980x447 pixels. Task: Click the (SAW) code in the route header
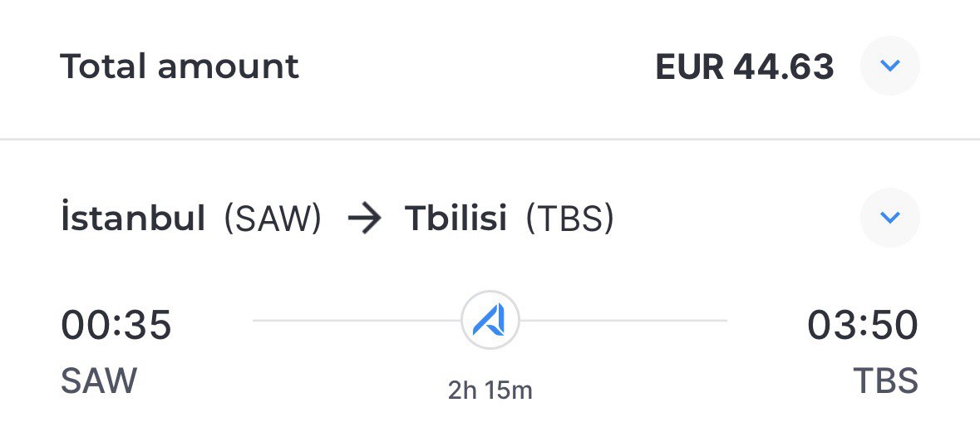click(273, 219)
